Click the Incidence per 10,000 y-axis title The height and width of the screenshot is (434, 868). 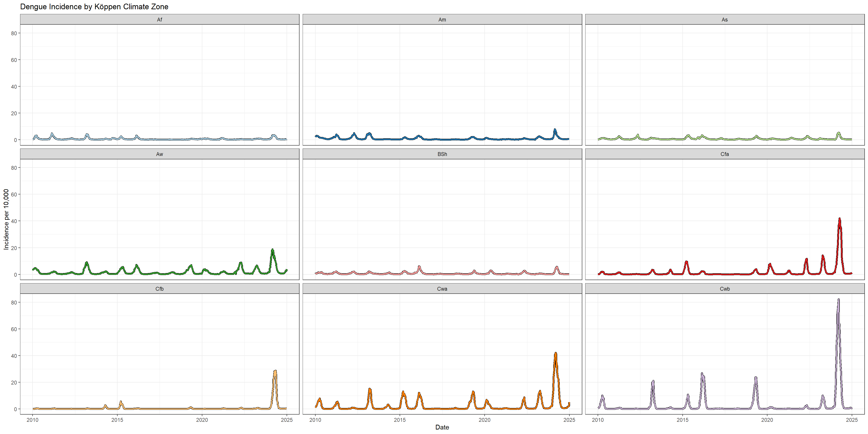coord(6,219)
